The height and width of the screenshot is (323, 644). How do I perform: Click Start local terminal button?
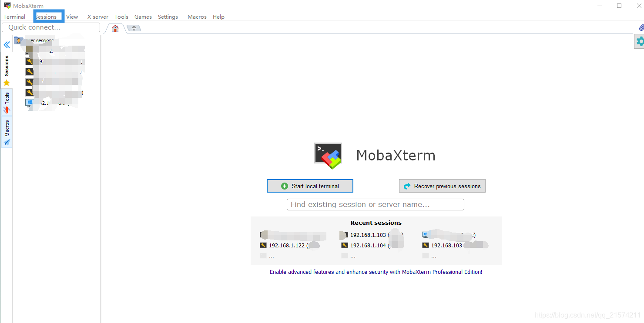pos(310,186)
